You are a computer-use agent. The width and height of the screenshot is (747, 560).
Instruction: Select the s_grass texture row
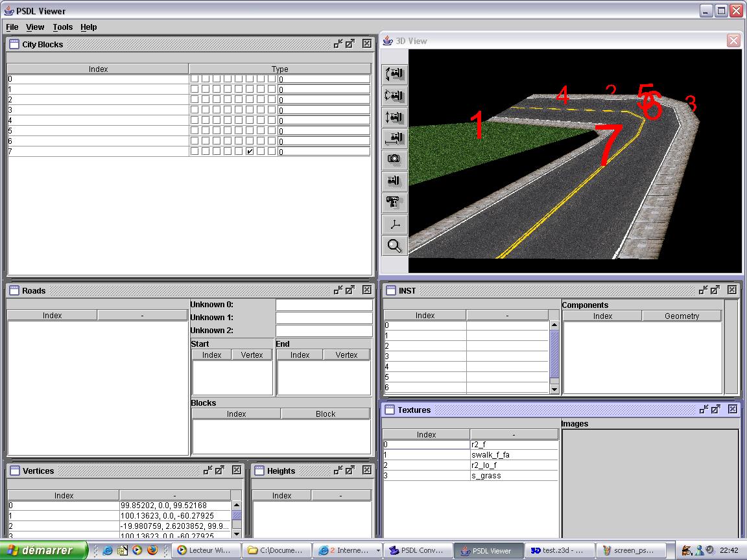coord(486,476)
